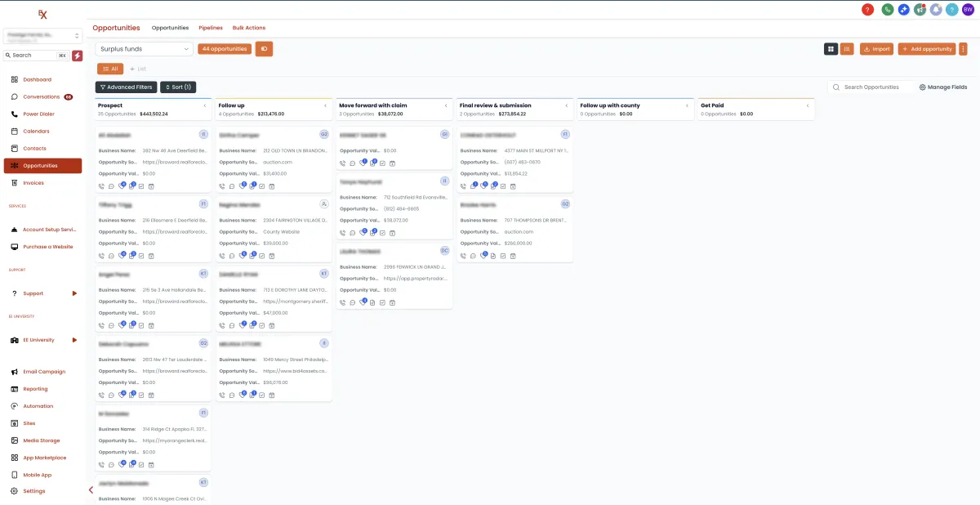The height and width of the screenshot is (505, 980).
Task: Switch to the Pipelines tab
Action: point(211,28)
